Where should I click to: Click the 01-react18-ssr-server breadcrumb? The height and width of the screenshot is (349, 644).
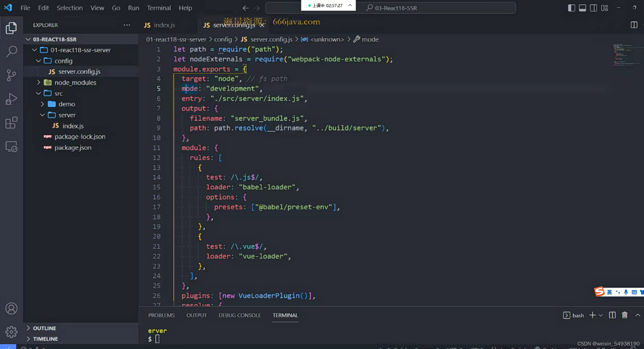[x=176, y=39]
